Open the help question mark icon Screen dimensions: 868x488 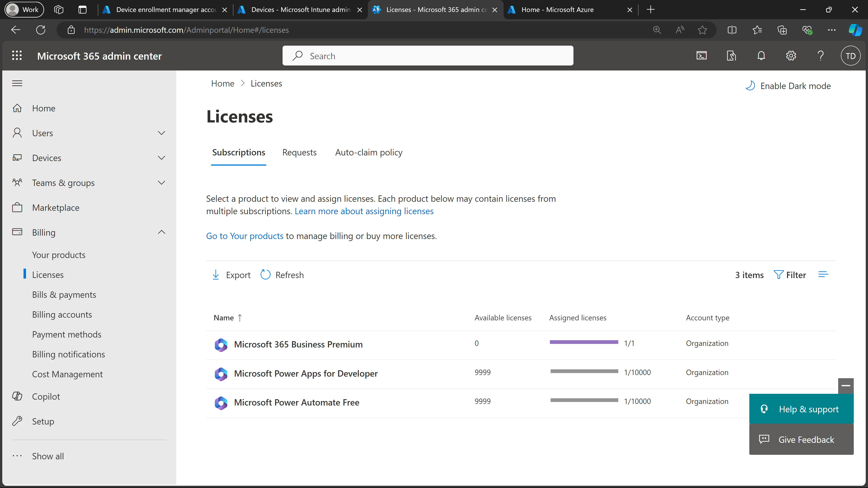coord(821,56)
